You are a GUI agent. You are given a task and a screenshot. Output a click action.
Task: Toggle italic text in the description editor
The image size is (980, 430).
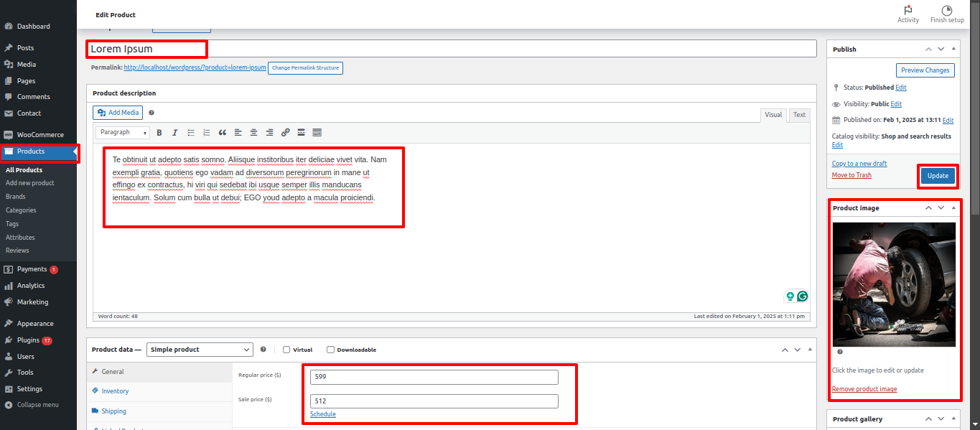174,133
